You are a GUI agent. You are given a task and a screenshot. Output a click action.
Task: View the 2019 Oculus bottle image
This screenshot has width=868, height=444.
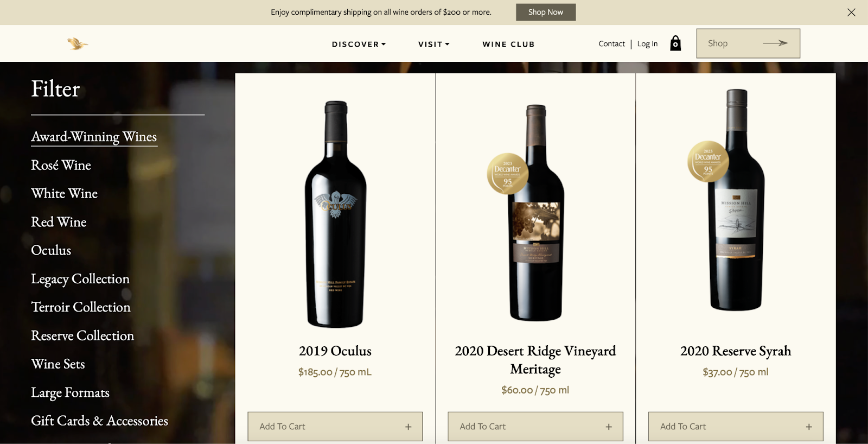point(335,214)
